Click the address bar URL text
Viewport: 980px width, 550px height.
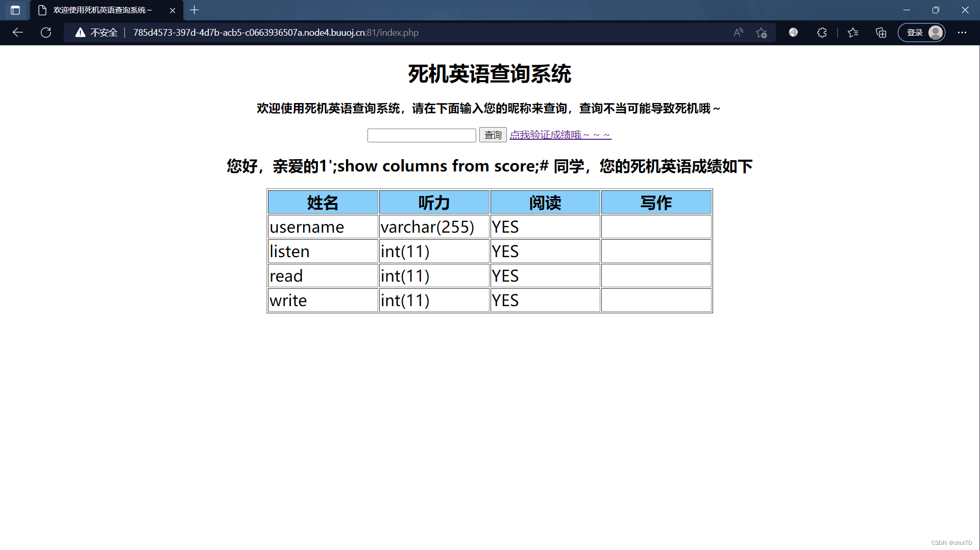pos(276,32)
